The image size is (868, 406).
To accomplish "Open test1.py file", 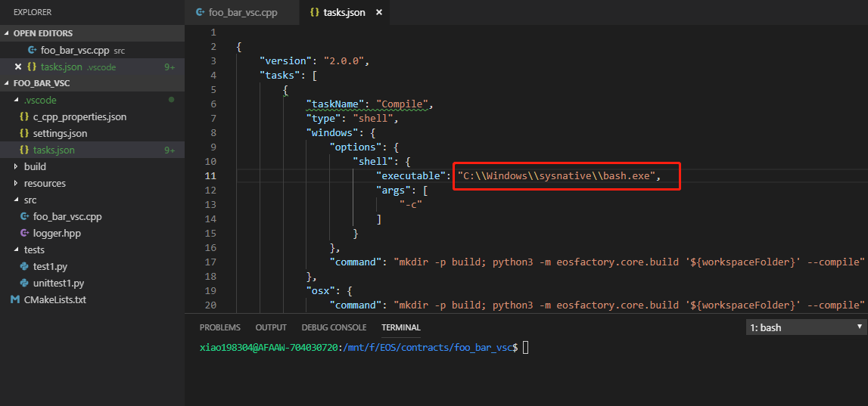I will click(x=50, y=266).
